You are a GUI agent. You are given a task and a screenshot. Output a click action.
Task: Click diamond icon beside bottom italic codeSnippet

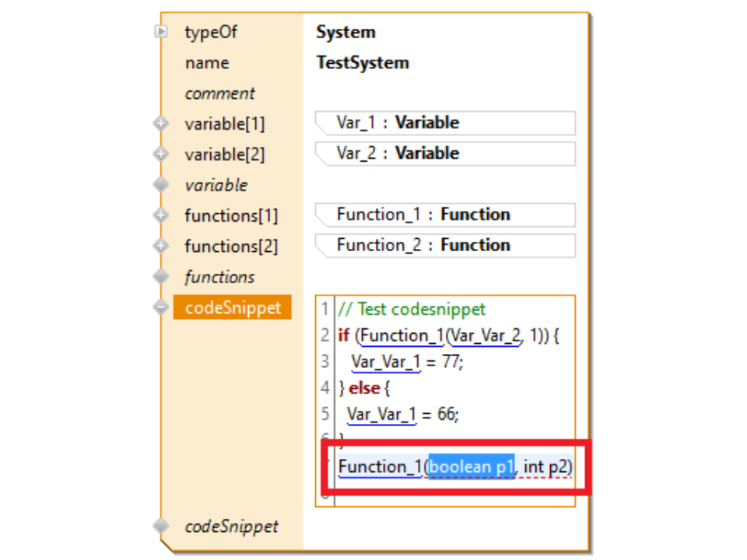[x=161, y=527]
